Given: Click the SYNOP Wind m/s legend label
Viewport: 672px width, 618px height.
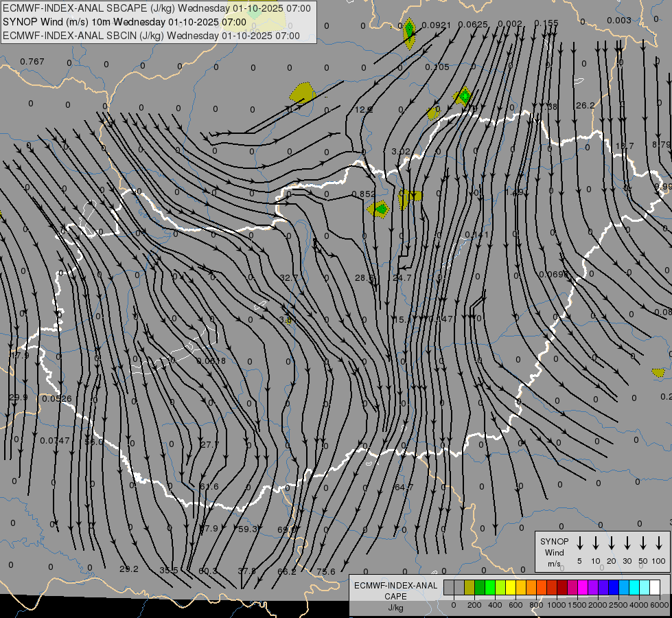Looking at the screenshot, I should point(554,552).
